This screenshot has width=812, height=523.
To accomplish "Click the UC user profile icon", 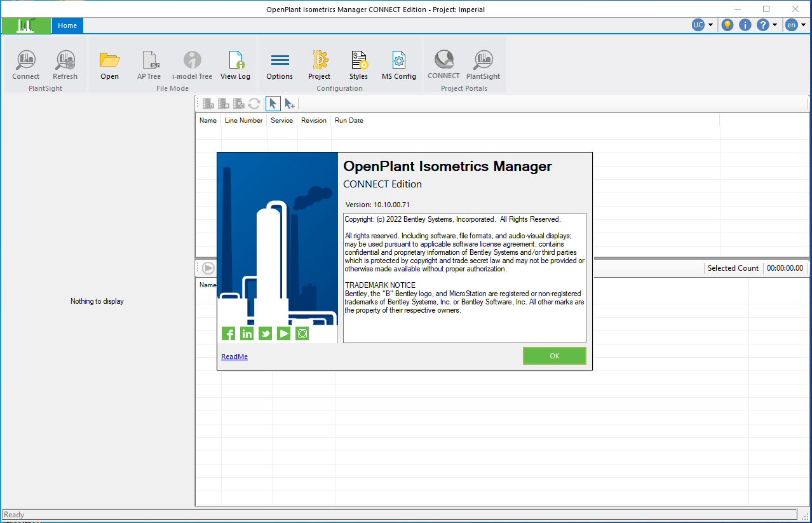I will 698,25.
